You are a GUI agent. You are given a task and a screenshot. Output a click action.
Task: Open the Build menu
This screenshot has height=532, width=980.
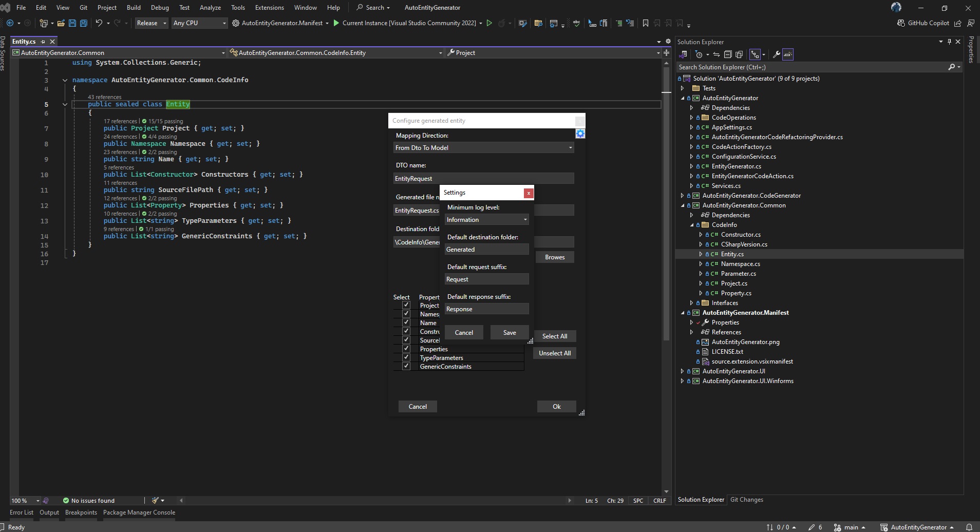coord(134,8)
